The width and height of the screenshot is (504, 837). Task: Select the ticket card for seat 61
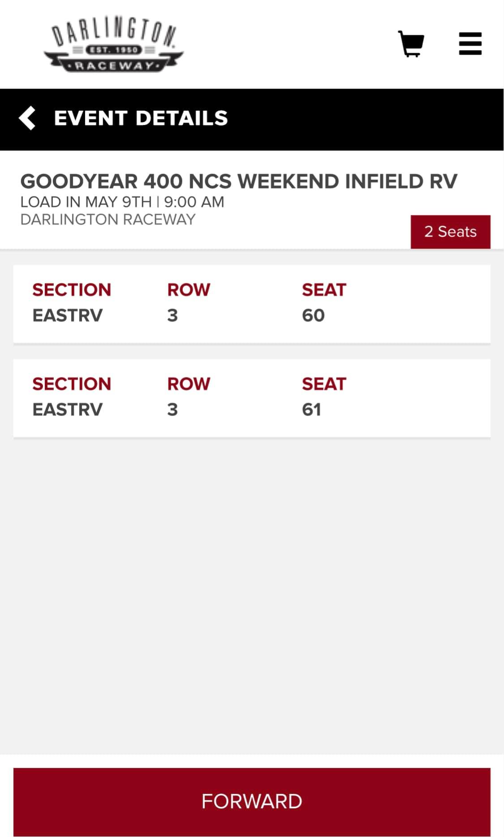(x=252, y=398)
